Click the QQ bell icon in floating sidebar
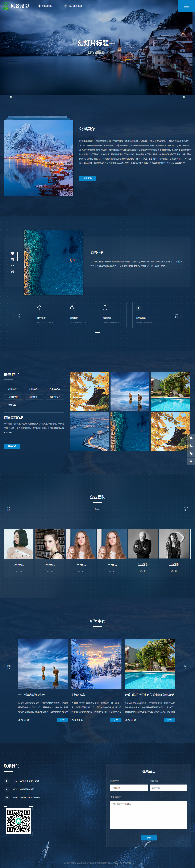 coord(191,438)
